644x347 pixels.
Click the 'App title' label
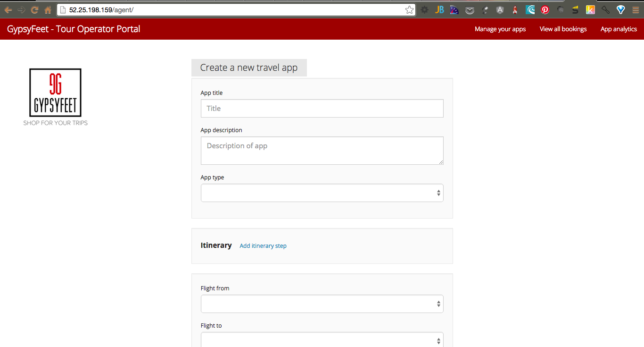(211, 93)
